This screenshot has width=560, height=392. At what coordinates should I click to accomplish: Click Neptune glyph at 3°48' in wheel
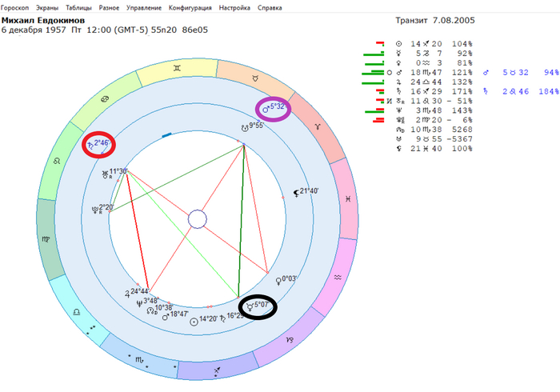pos(139,303)
